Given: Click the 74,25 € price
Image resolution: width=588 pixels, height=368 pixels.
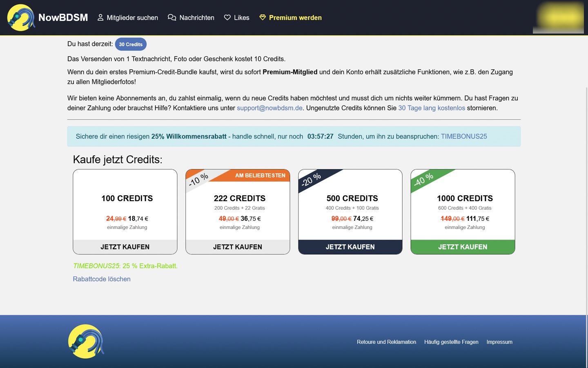Looking at the screenshot, I should tap(363, 219).
